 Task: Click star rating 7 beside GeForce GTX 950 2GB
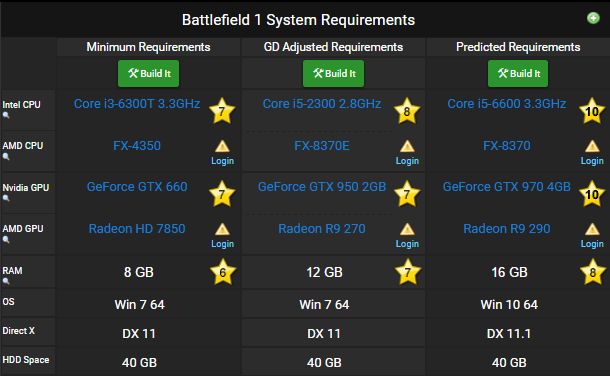click(x=407, y=194)
